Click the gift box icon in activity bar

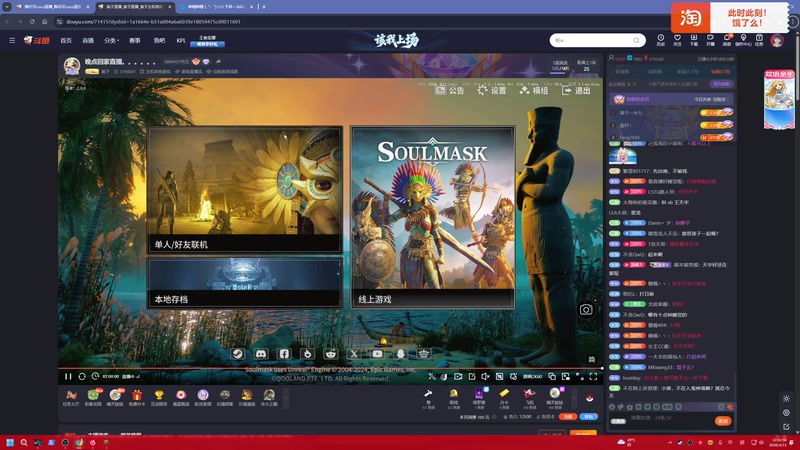(137, 397)
